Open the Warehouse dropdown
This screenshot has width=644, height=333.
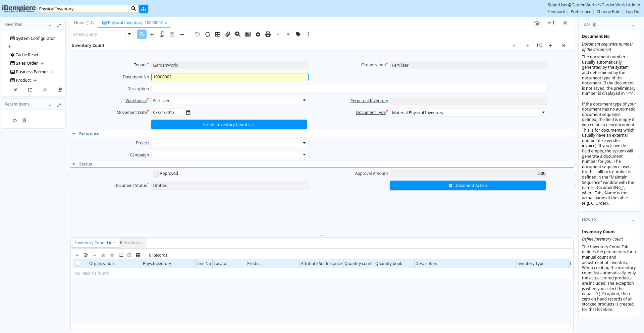click(x=304, y=101)
